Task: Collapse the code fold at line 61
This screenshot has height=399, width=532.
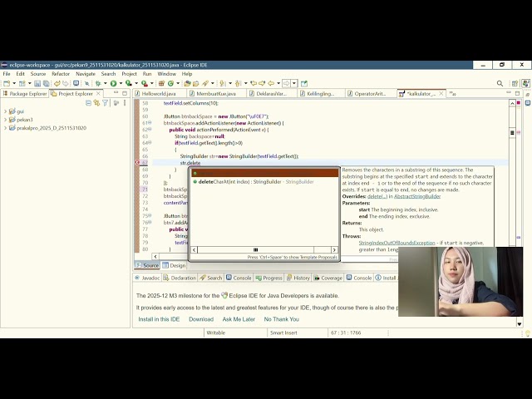Action: coord(150,123)
